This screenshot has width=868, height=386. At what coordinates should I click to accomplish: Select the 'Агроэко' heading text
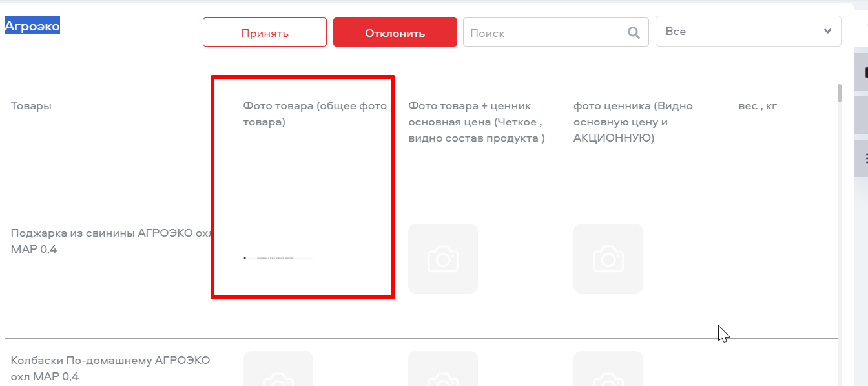32,26
